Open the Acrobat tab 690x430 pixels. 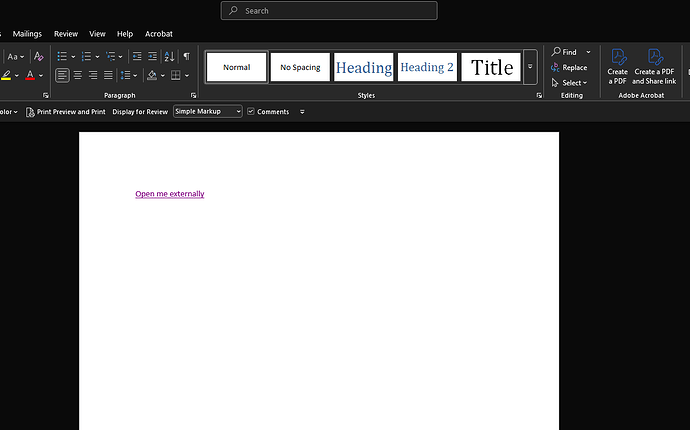pos(159,34)
